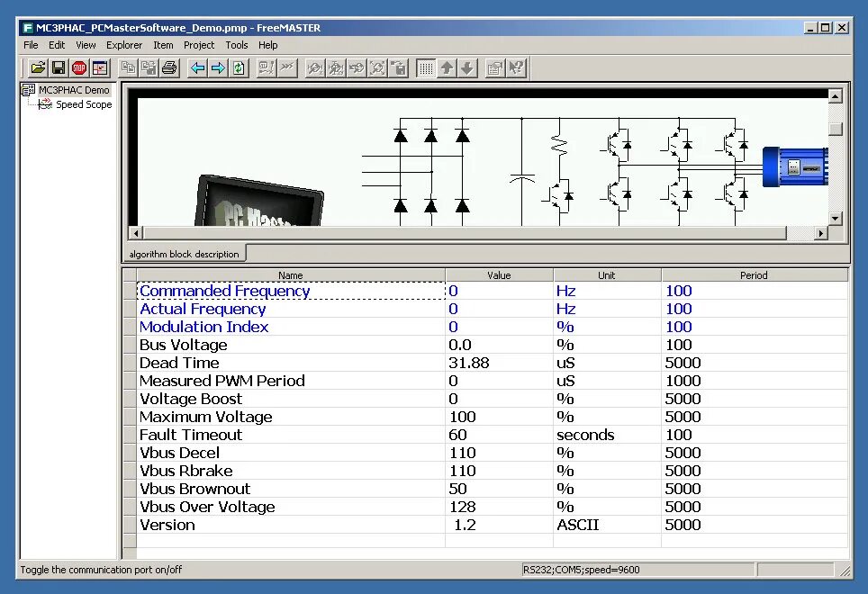868x594 pixels.
Task: Click the Vbus Over Voltage value 128
Action: [x=462, y=507]
